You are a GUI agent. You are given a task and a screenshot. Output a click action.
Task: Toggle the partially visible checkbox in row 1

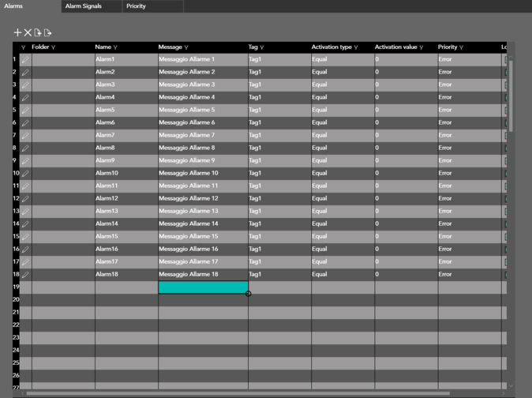point(506,60)
